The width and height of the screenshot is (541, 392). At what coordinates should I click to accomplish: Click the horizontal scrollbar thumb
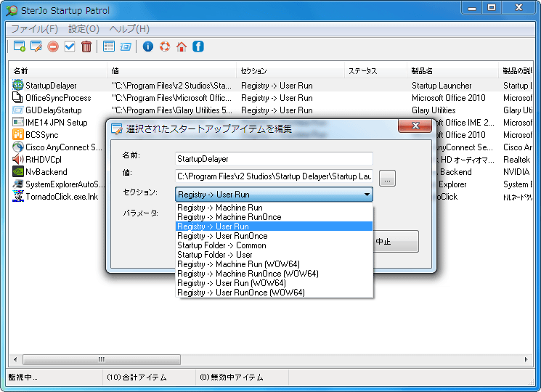coord(102,359)
